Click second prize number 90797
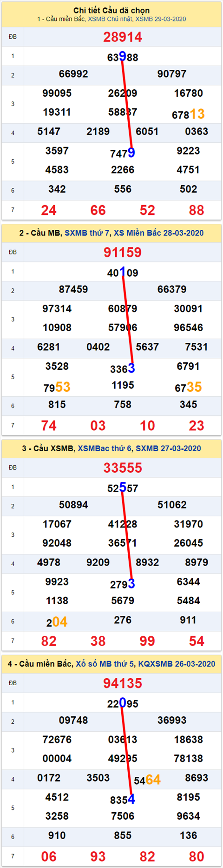 [x=172, y=74]
